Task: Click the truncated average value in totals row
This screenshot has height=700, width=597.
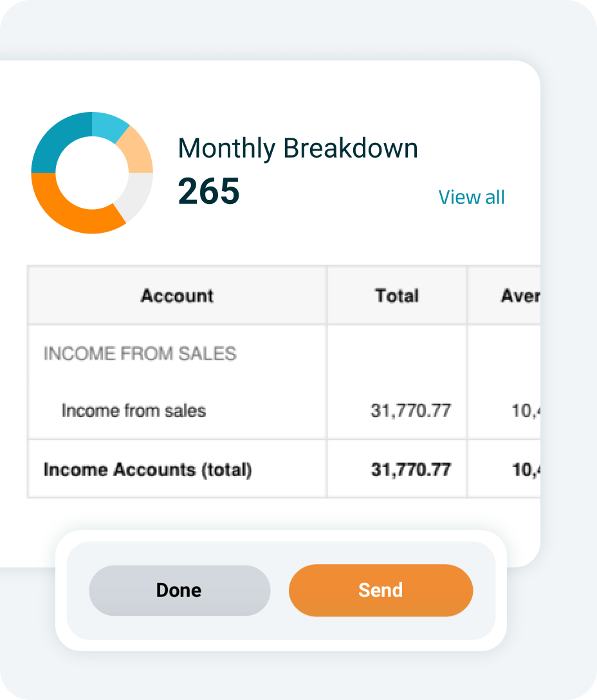Action: coord(526,470)
